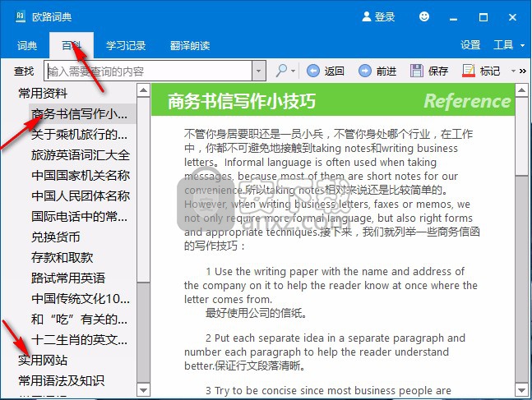Open the 中国传统文化10... entry
Viewport: 532px width, 400px height.
point(81,299)
